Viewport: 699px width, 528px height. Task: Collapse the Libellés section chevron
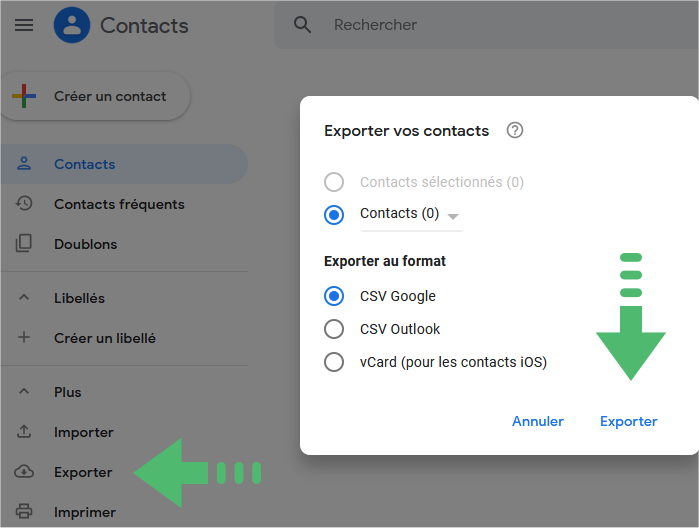24,297
